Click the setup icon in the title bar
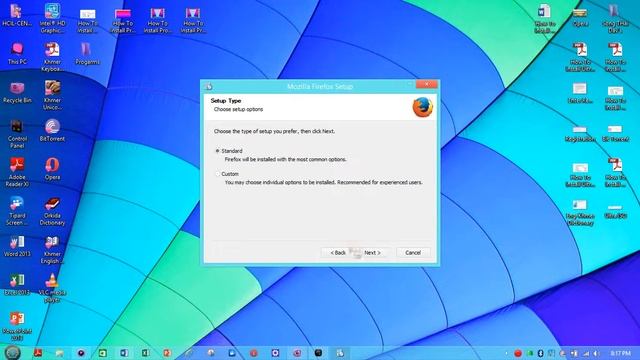The height and width of the screenshot is (360, 640). tap(209, 87)
